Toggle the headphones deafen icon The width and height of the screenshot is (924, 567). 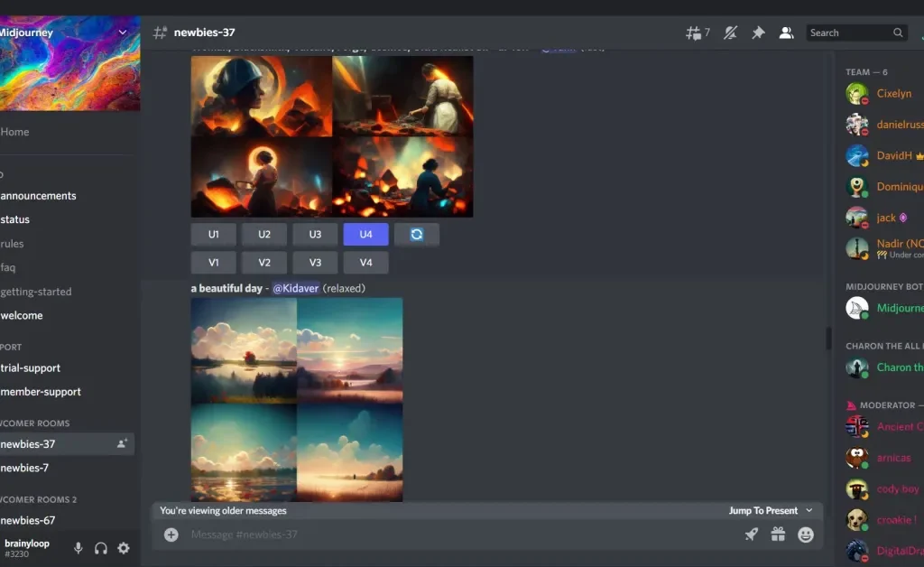pos(101,548)
